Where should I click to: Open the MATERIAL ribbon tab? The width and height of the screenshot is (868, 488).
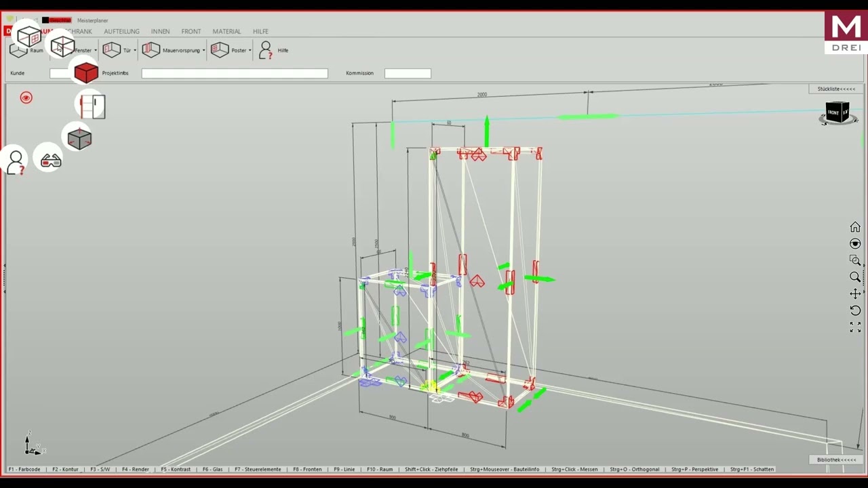[x=226, y=31]
